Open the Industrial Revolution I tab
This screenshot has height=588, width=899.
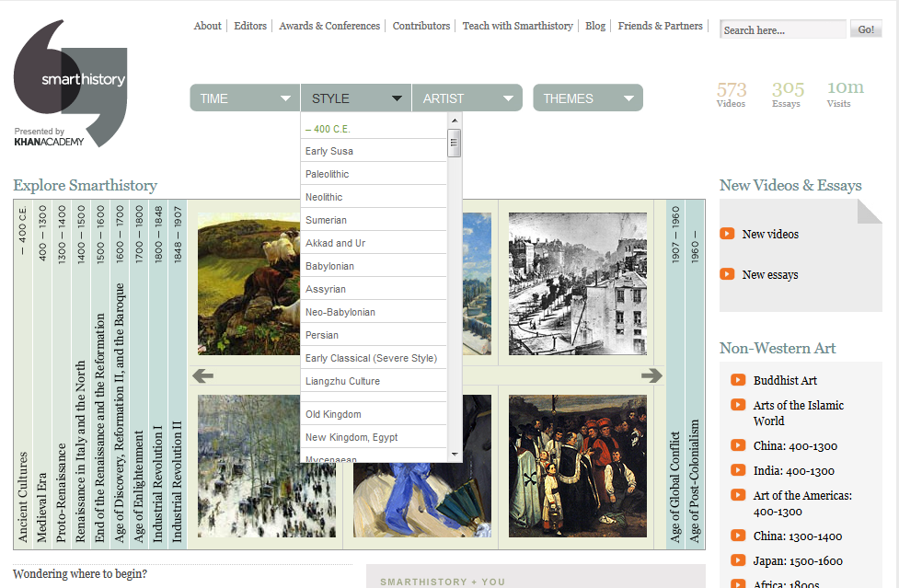[158, 375]
